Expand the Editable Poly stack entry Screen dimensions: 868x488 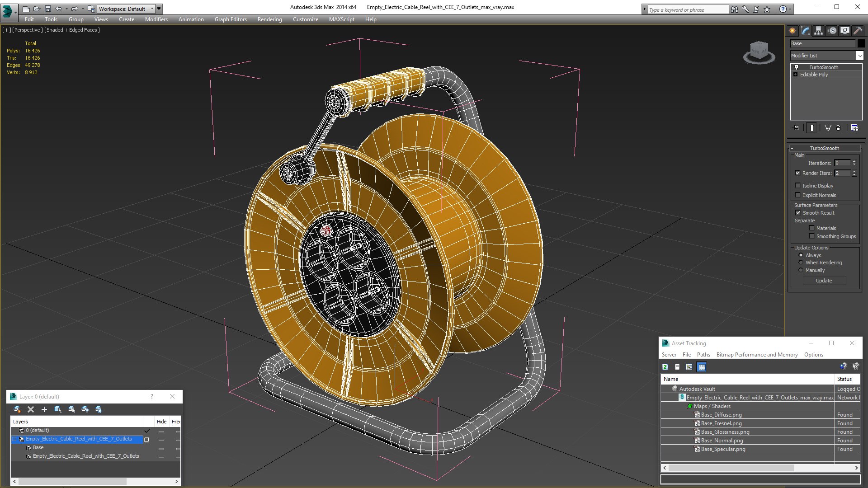pyautogui.click(x=795, y=75)
